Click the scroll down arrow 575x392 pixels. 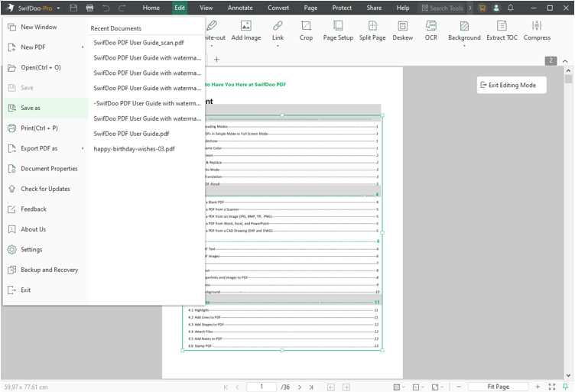point(568,375)
